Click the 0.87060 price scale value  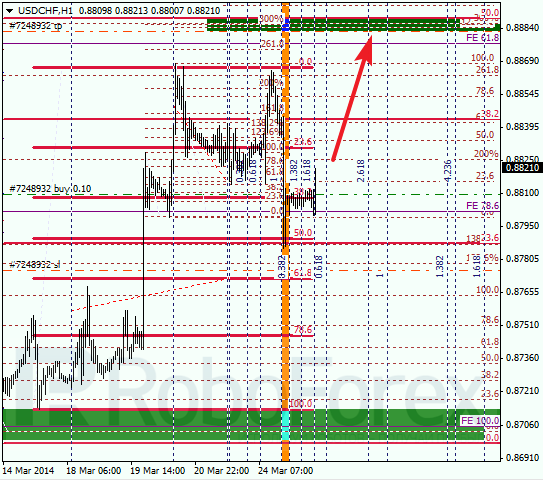tap(522, 424)
